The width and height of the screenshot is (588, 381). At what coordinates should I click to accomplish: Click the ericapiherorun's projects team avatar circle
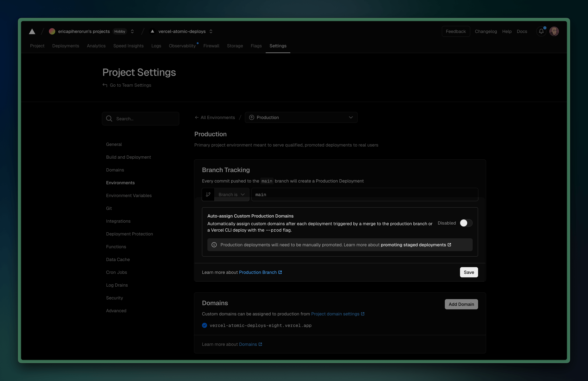pyautogui.click(x=52, y=31)
